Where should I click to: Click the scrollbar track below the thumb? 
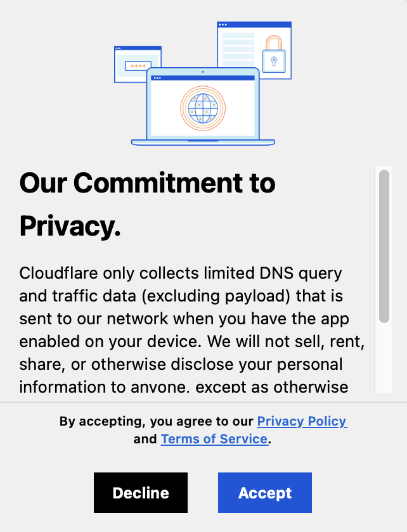(384, 355)
